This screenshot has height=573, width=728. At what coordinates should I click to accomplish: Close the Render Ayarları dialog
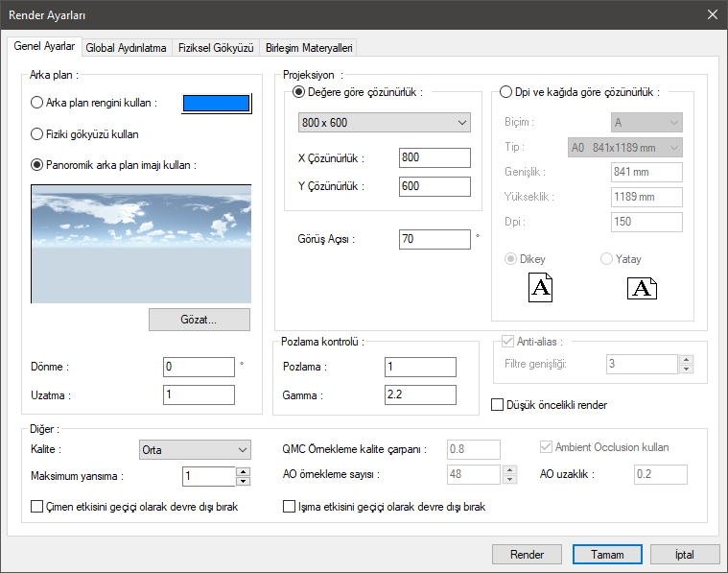(x=711, y=14)
